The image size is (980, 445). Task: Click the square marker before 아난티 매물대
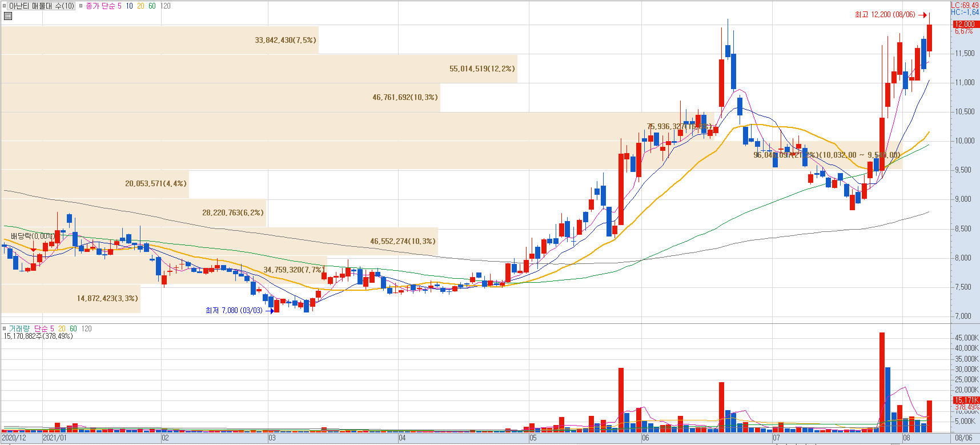[5, 6]
